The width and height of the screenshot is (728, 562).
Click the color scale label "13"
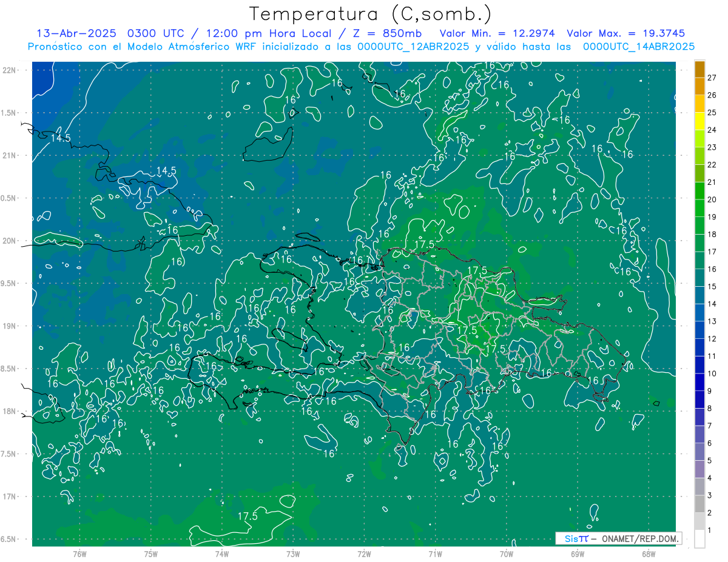coord(712,321)
